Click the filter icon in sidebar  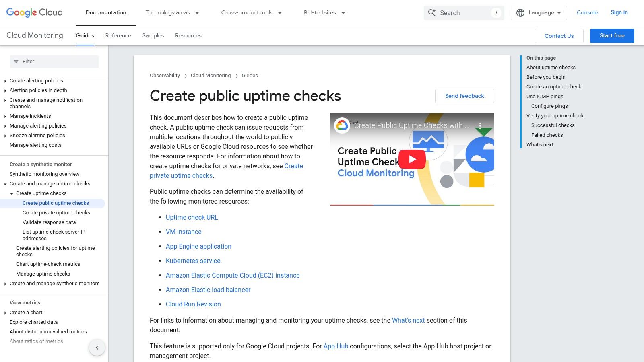[16, 62]
